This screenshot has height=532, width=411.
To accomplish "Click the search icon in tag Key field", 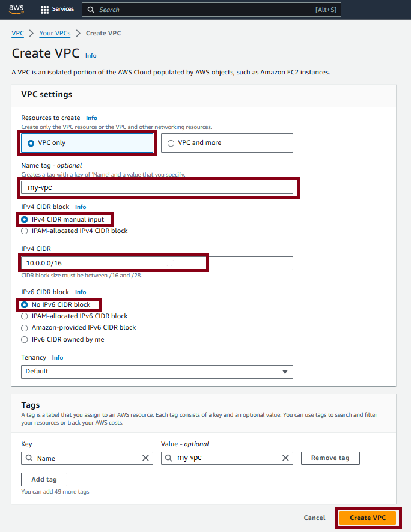I will (x=29, y=458).
